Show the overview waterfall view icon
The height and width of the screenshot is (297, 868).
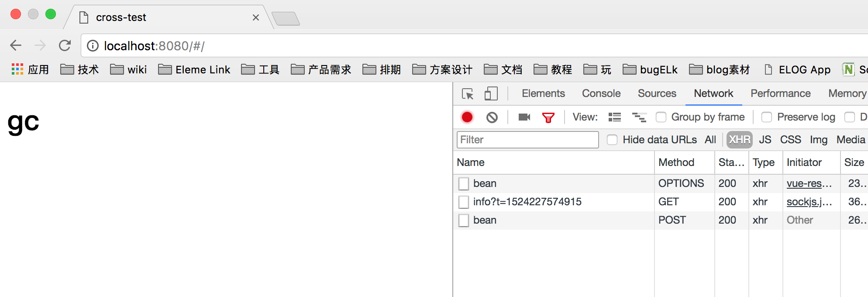(x=639, y=117)
